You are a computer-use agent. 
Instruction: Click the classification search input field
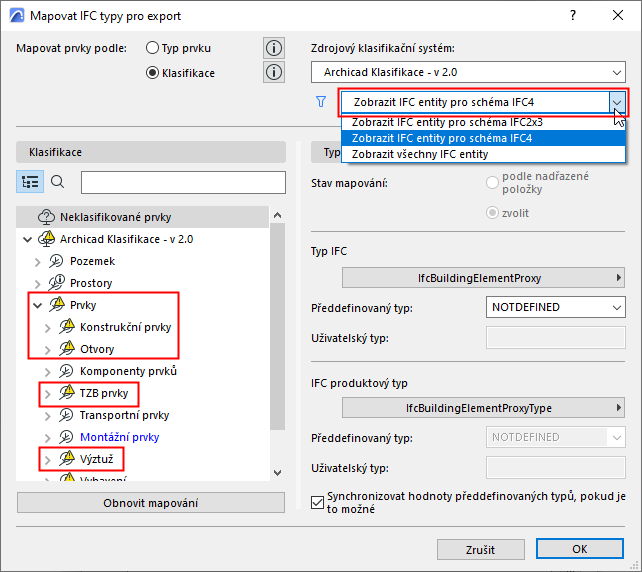click(183, 182)
